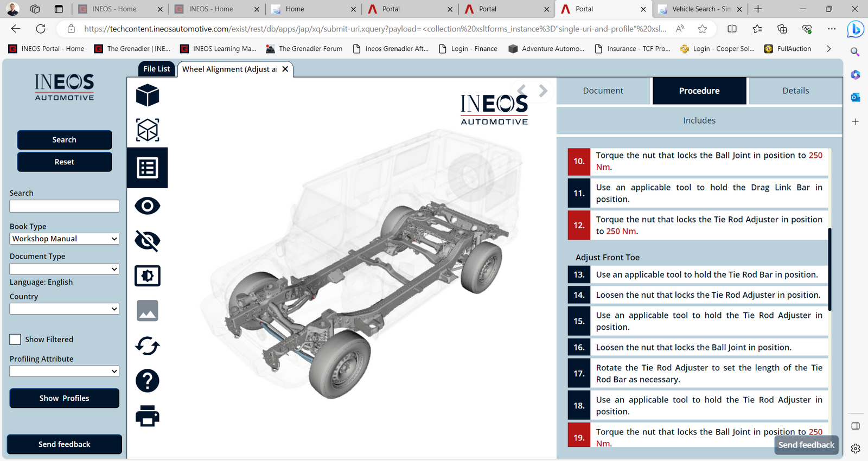Open Login - Finance bookmark

point(468,49)
